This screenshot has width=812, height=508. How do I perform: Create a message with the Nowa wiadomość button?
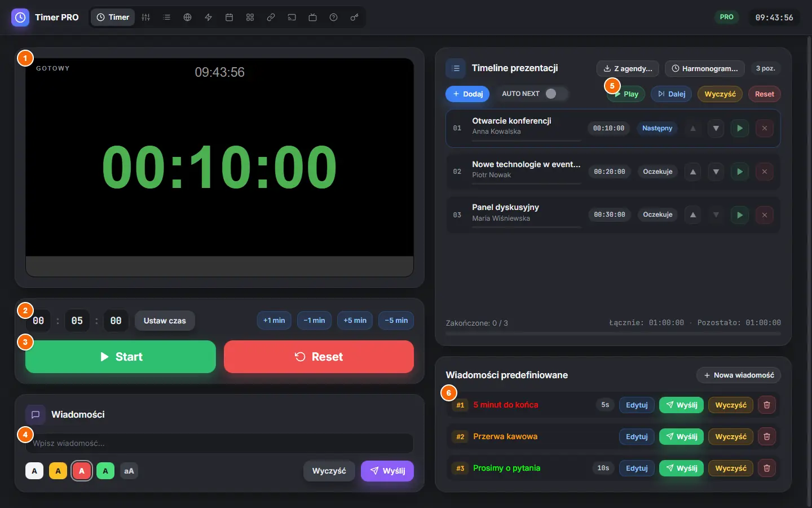[x=739, y=375]
